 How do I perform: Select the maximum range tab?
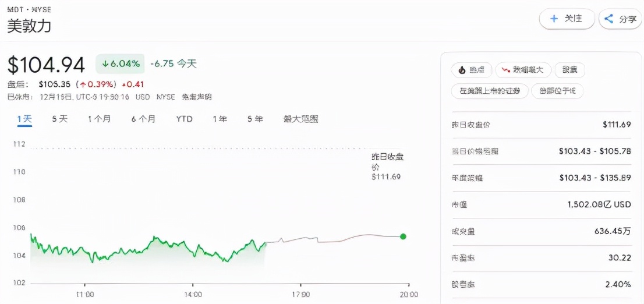pos(300,119)
